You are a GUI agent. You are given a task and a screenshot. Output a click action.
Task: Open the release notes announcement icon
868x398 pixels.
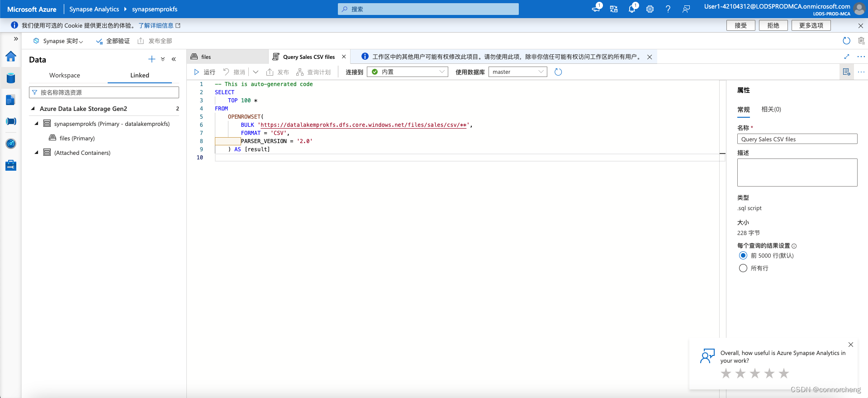[x=596, y=8]
